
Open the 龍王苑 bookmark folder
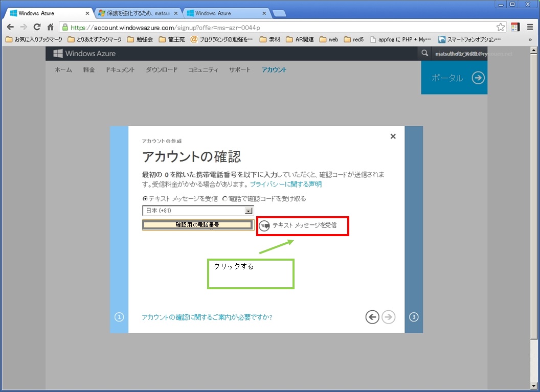[172, 39]
